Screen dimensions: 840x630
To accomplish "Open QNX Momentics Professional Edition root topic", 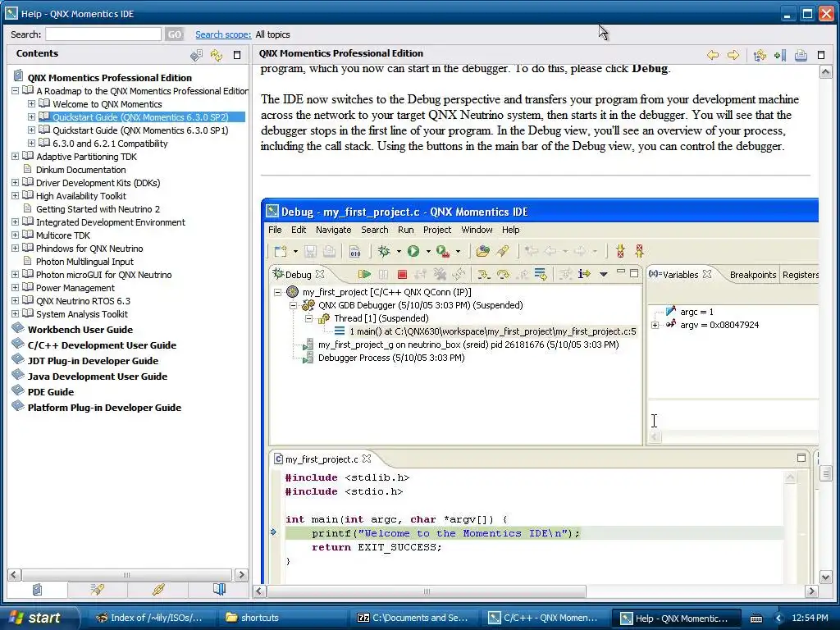I will coord(109,78).
